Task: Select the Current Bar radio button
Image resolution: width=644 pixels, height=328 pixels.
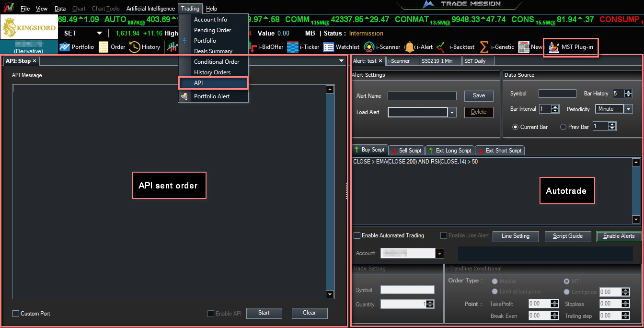Action: [x=516, y=127]
